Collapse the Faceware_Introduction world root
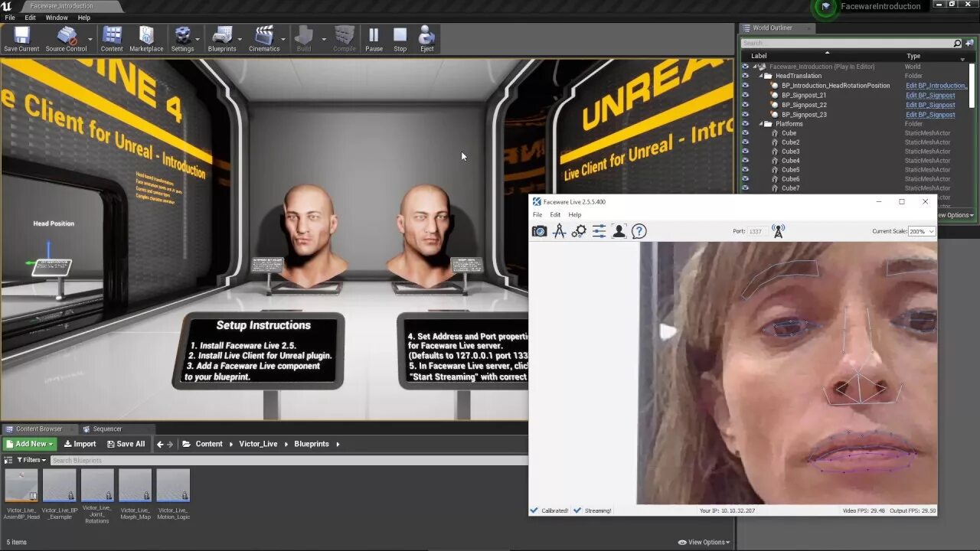 tap(755, 67)
